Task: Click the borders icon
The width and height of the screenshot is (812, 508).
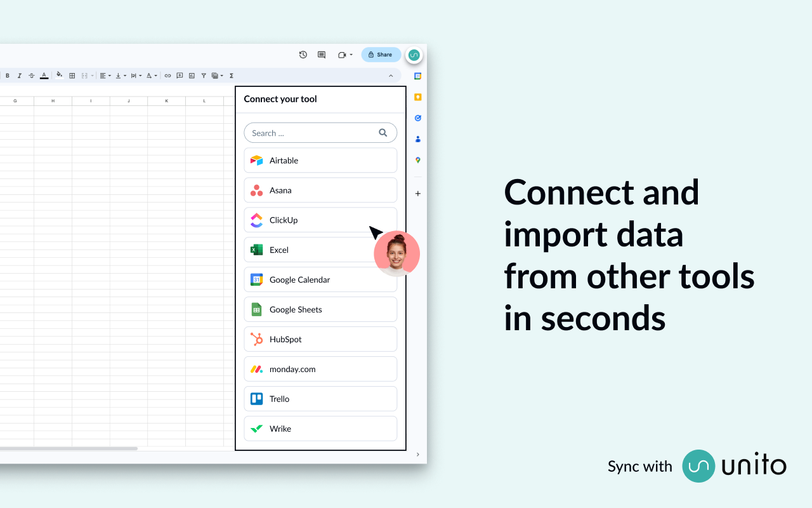Action: click(72, 76)
